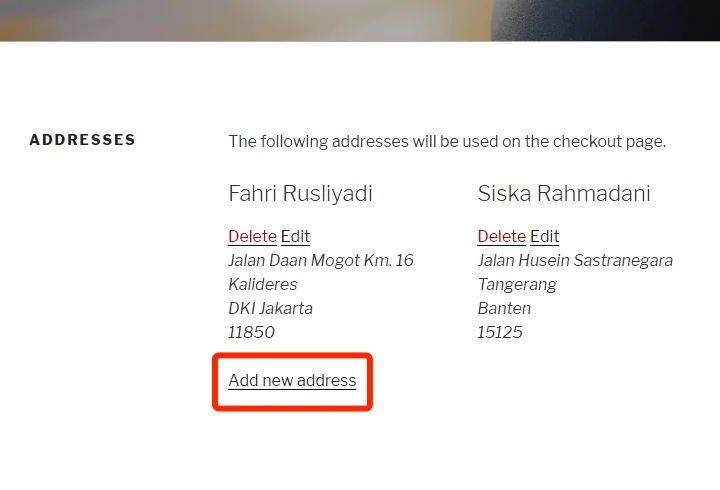Click the Jalan Daan Mogot Km. 16 line
This screenshot has width=720, height=490.
(321, 260)
